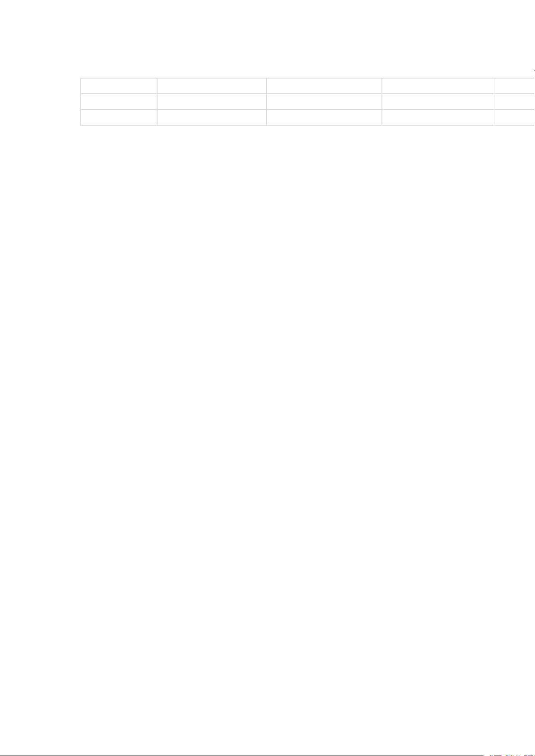The image size is (535, 756).
Task: Click the first cell of the top table row
Action: click(x=119, y=86)
